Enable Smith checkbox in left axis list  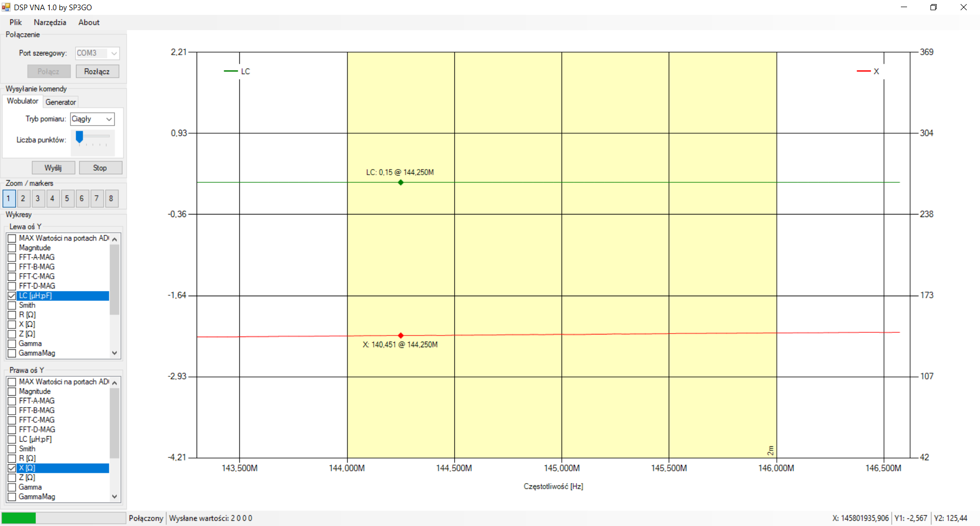[12, 305]
